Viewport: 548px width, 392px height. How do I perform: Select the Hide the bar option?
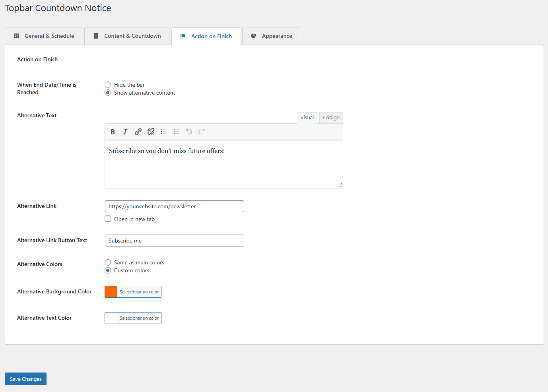(x=108, y=85)
